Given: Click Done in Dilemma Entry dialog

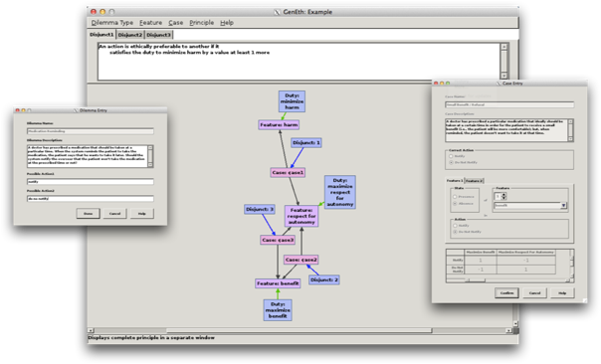Looking at the screenshot, I should pyautogui.click(x=89, y=214).
